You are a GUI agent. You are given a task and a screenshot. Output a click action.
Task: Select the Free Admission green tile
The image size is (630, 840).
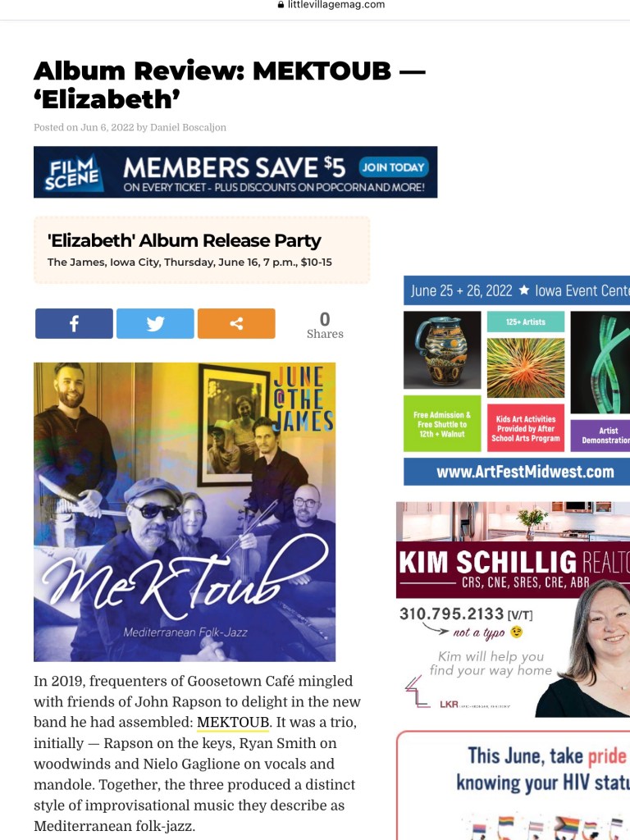click(442, 424)
